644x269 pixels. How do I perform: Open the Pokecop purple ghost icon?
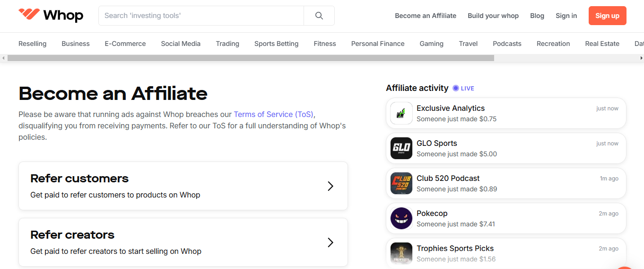click(x=401, y=218)
